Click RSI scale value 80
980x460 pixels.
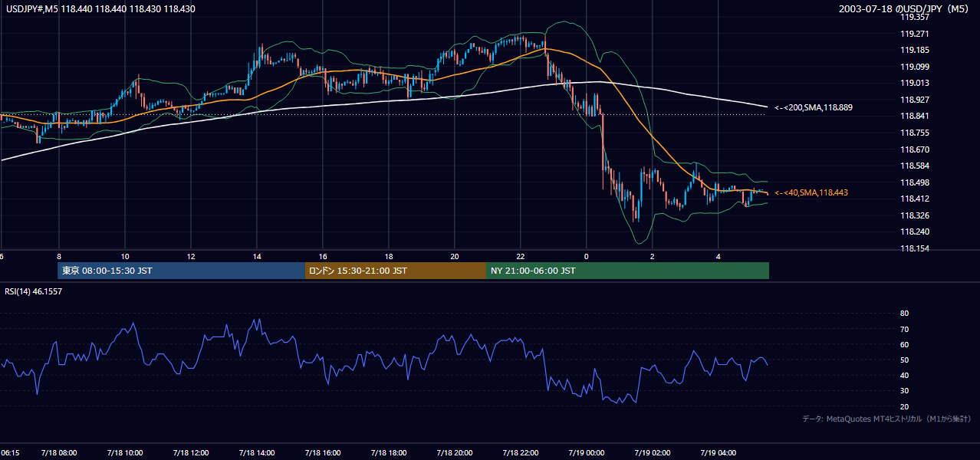click(x=904, y=314)
